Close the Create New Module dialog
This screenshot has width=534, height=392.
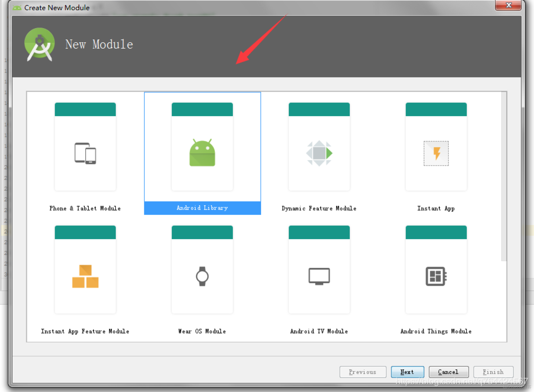[508, 5]
